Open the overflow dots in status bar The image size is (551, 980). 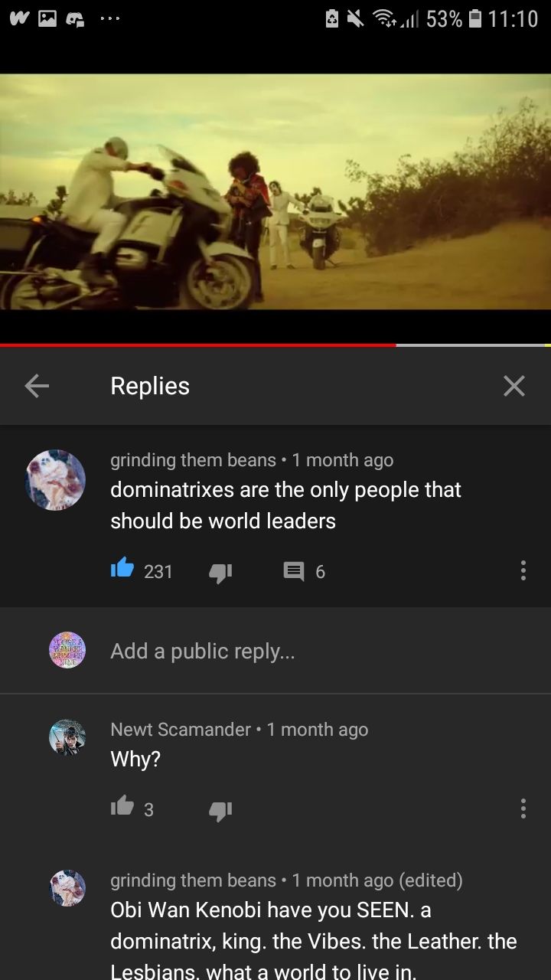tap(110, 18)
